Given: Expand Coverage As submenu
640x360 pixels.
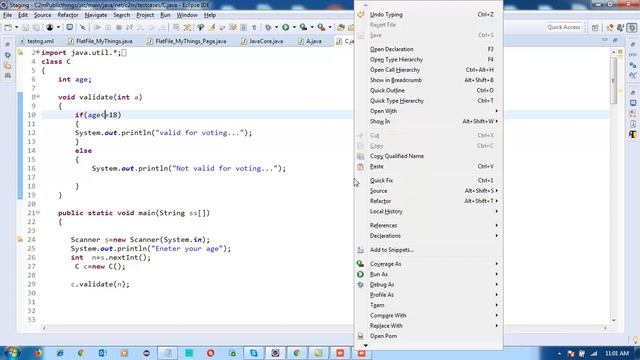Looking at the screenshot, I should pyautogui.click(x=429, y=264).
